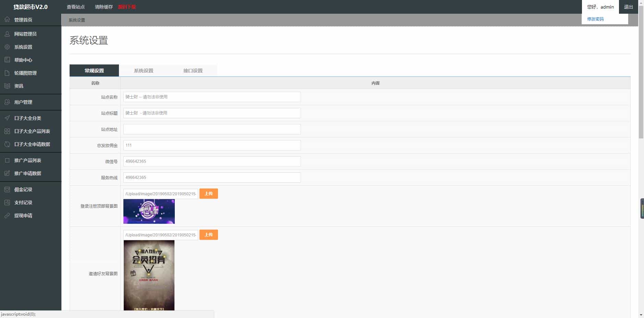Image resolution: width=644 pixels, height=318 pixels.
Task: Click the envelope icon for 佣金记录
Action: coord(7,189)
